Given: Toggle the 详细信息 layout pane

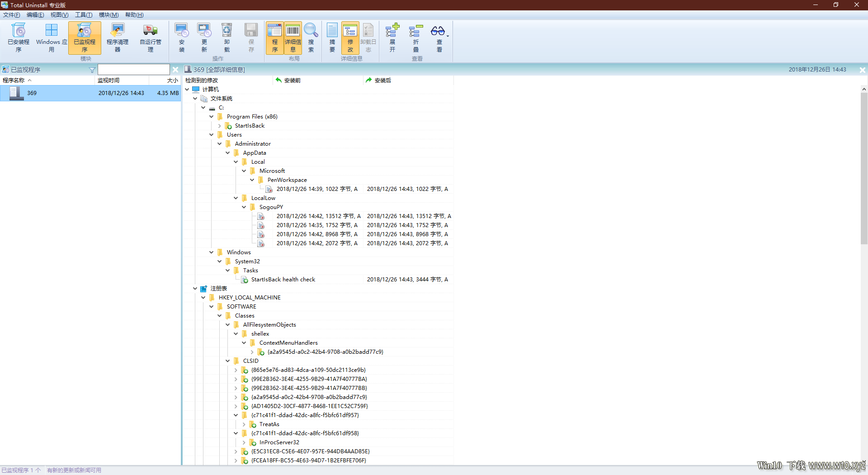Looking at the screenshot, I should click(293, 38).
